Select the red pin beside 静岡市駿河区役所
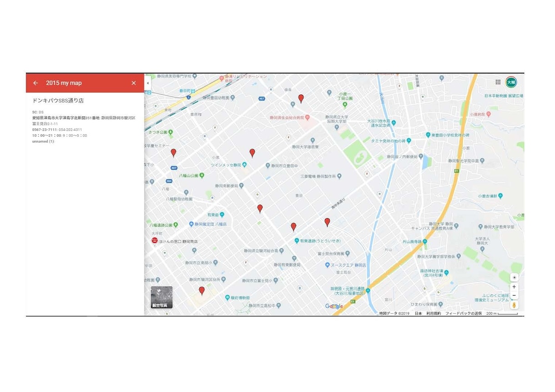555x392 pixels. pos(202,291)
